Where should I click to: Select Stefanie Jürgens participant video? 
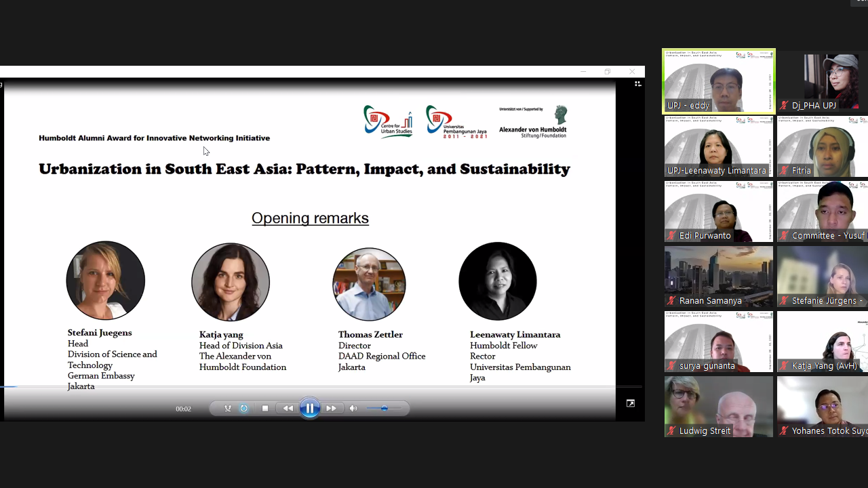point(823,276)
